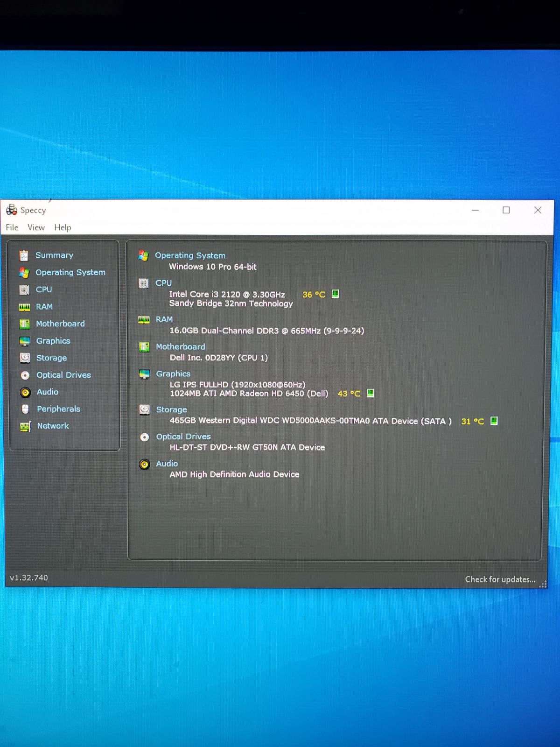
Task: Click the Optical Drives heading link in summary
Action: [x=183, y=437]
